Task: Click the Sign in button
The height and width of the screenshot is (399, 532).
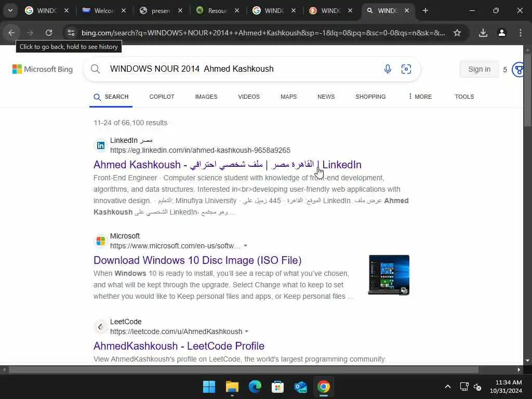Action: [x=479, y=69]
